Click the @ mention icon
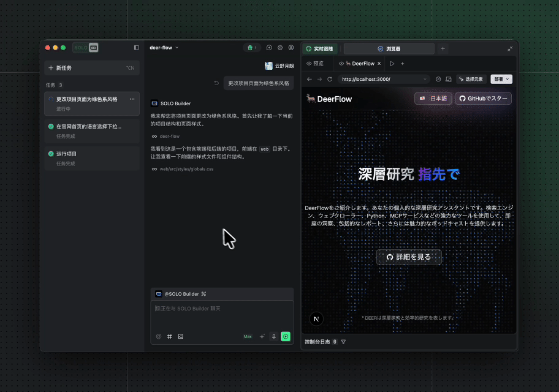This screenshot has width=559, height=392. pyautogui.click(x=159, y=336)
